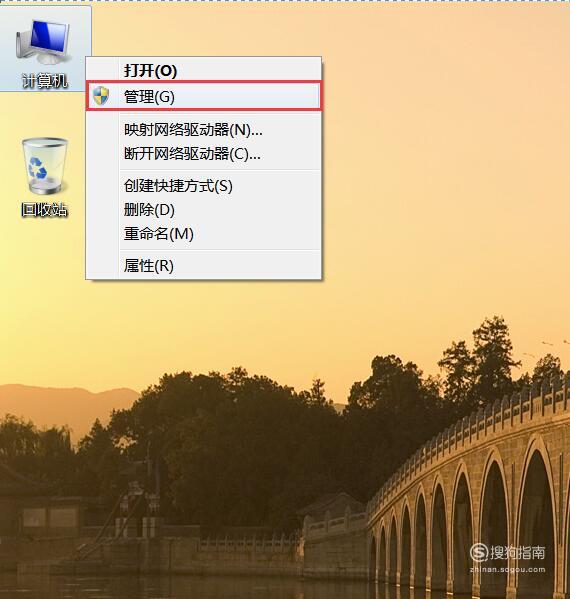Choose 创建快捷方式(S) in the menu

pyautogui.click(x=204, y=186)
